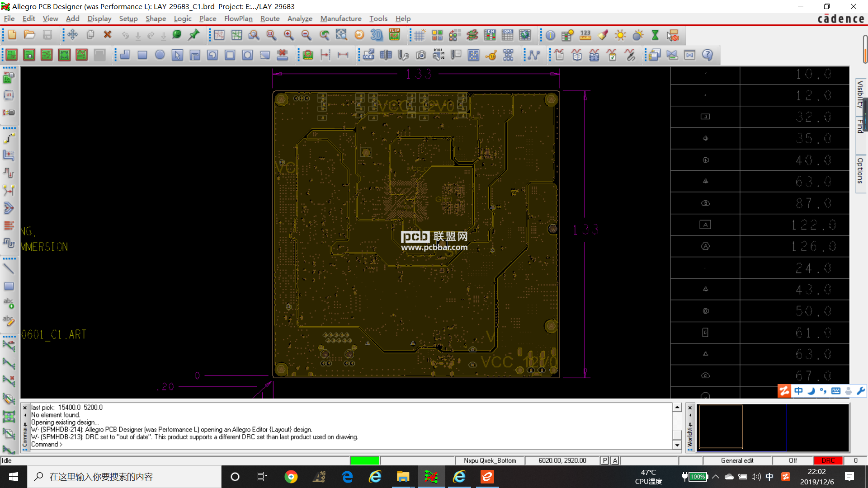This screenshot has width=868, height=488.
Task: Click the WorldView thumbnail window
Action: click(773, 427)
